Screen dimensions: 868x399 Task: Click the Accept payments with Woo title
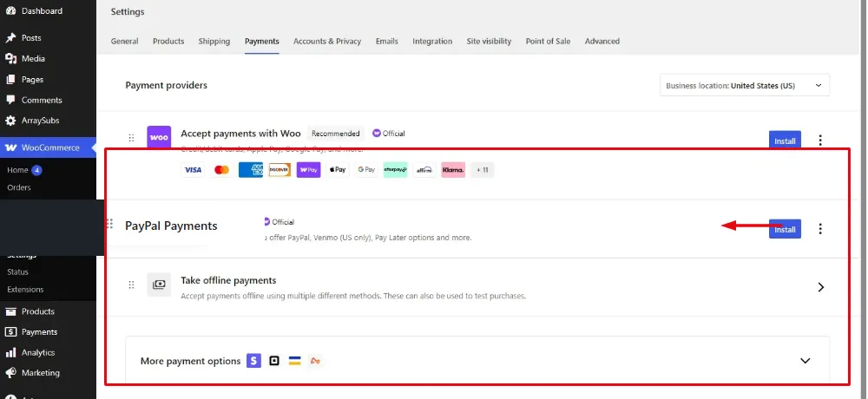[x=240, y=134]
